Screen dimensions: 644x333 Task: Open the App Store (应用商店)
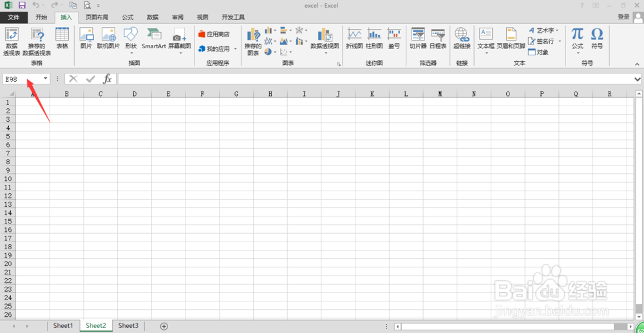click(x=214, y=34)
